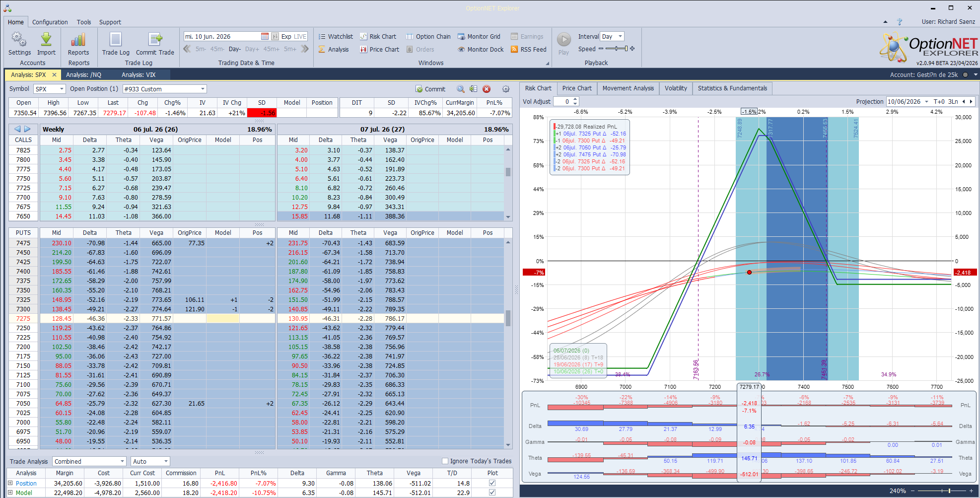980x498 pixels.
Task: Open the Statistics & Fundamentals tab
Action: [732, 88]
